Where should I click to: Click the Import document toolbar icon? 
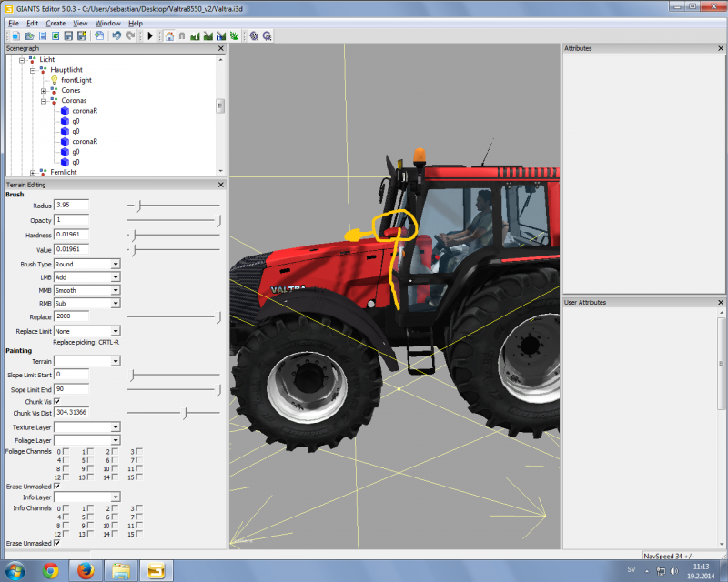99,35
